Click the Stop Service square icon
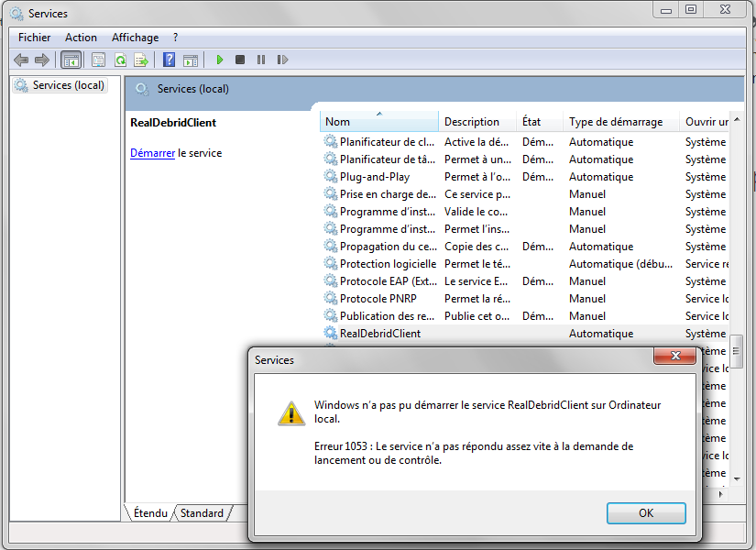The height and width of the screenshot is (550, 756). point(240,59)
